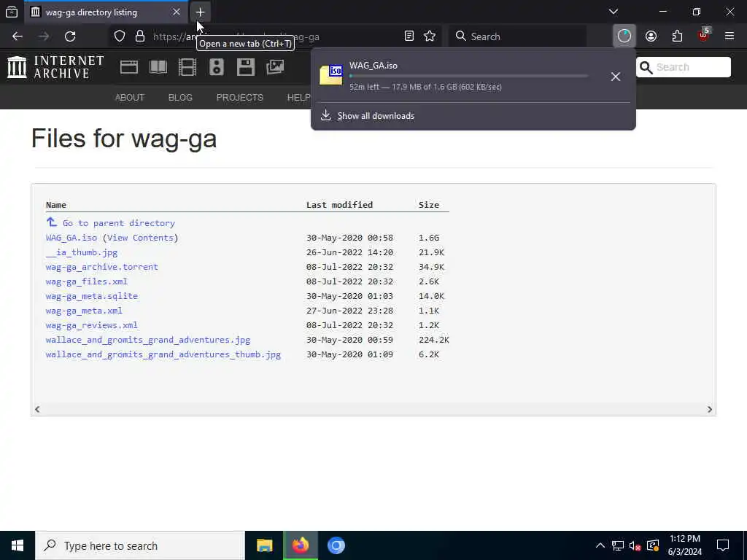
Task: Reload the current page
Action: (70, 36)
